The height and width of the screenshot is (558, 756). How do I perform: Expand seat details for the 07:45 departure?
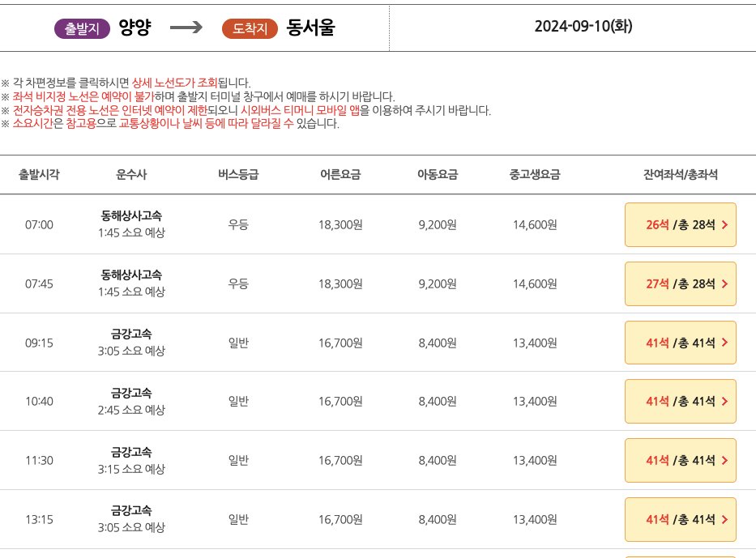coord(680,283)
